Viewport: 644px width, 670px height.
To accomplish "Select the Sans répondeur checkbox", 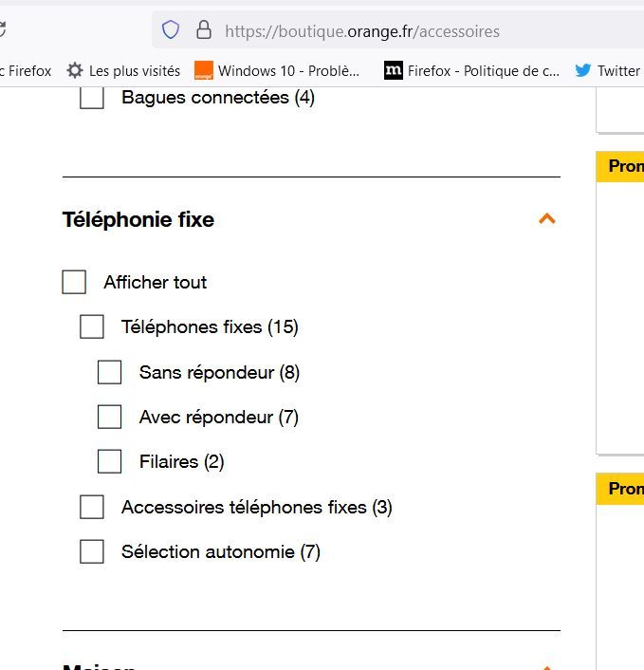I will (x=110, y=372).
